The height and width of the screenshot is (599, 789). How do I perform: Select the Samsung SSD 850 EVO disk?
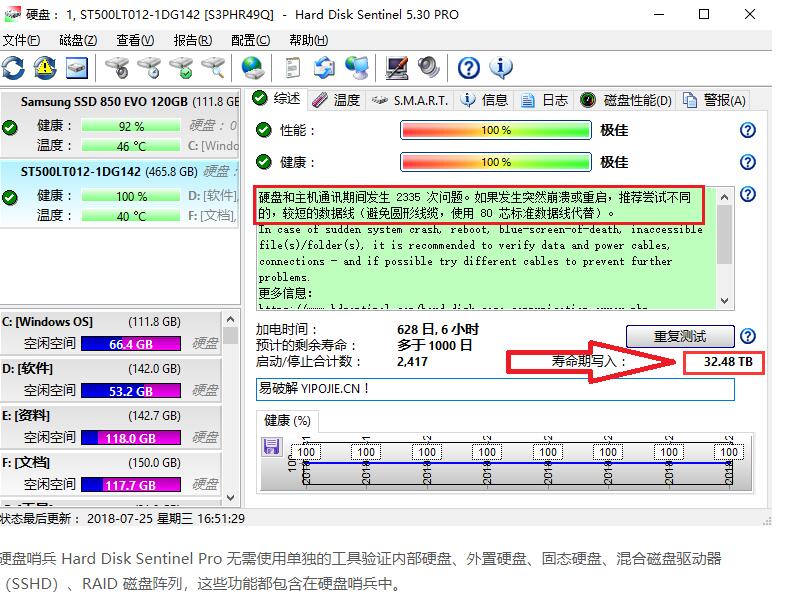pos(120,124)
